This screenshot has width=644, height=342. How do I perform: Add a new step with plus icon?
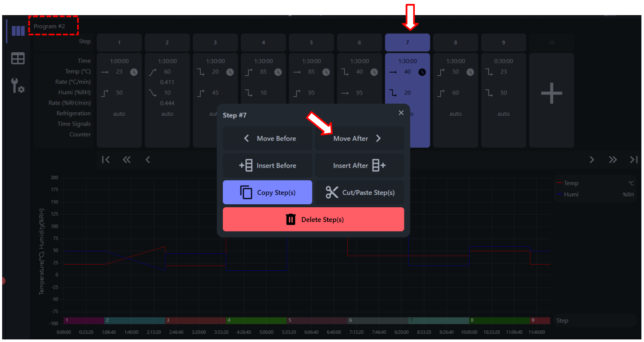click(552, 93)
